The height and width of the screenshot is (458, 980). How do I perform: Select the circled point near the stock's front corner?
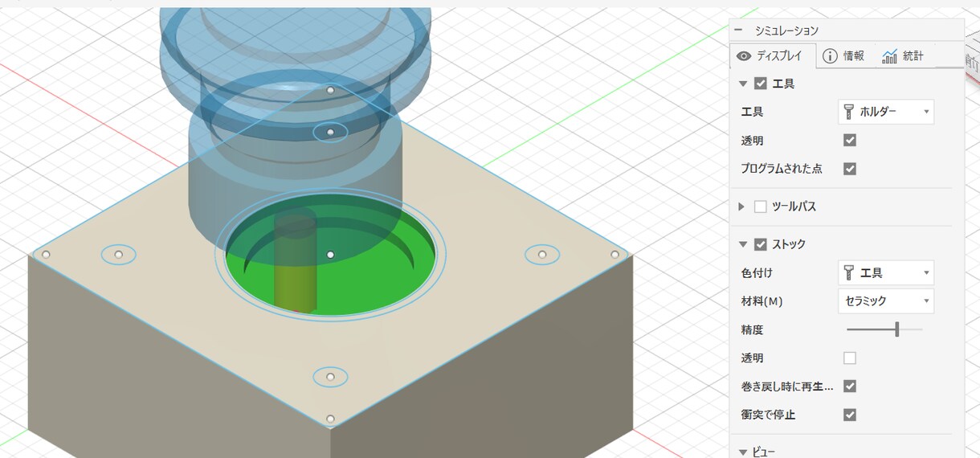pyautogui.click(x=330, y=376)
